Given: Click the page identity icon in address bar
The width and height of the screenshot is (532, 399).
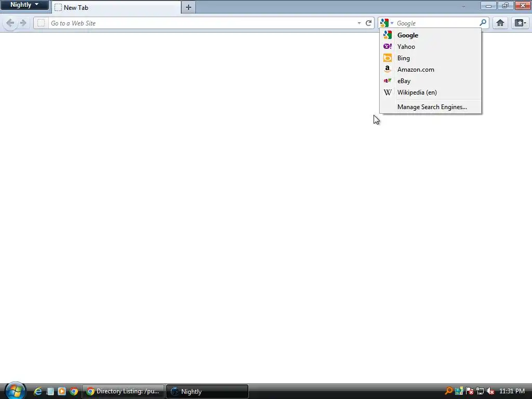Looking at the screenshot, I should pos(41,23).
